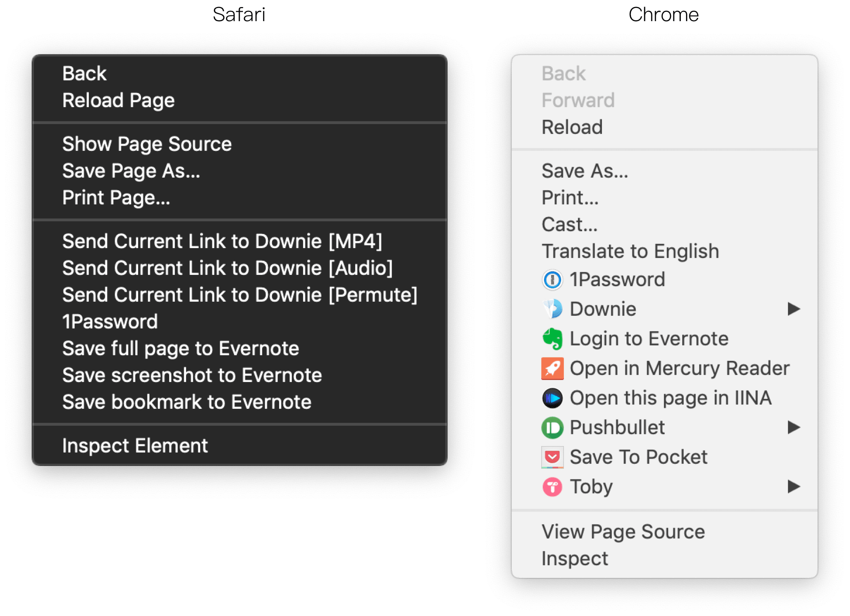Select Save screenshot to Evernote
Viewport: 850px width, 616px height.
click(x=192, y=375)
